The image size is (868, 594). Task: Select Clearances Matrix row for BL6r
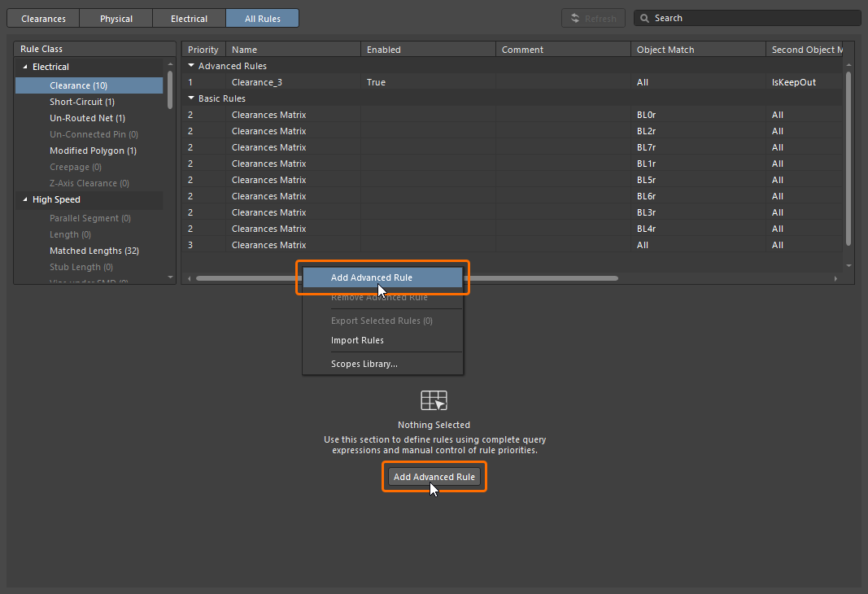pos(512,196)
